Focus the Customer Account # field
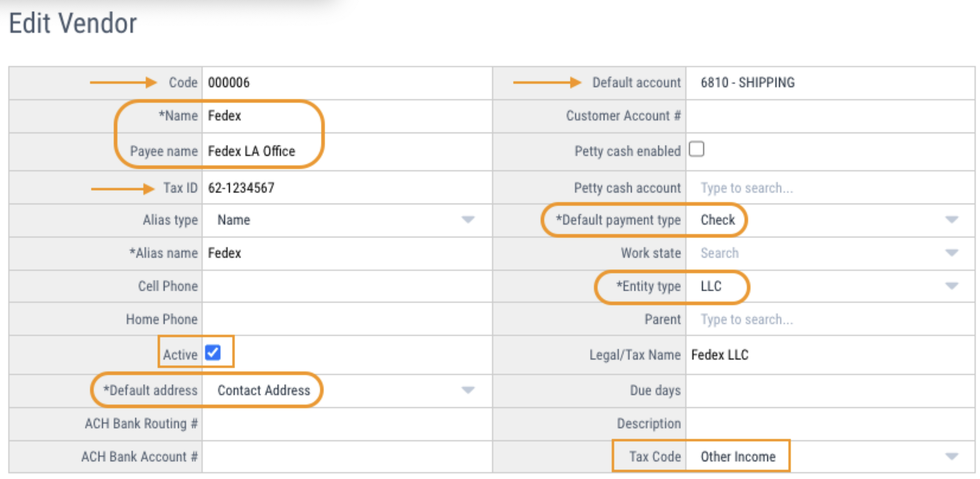The height and width of the screenshot is (479, 980). click(x=830, y=116)
